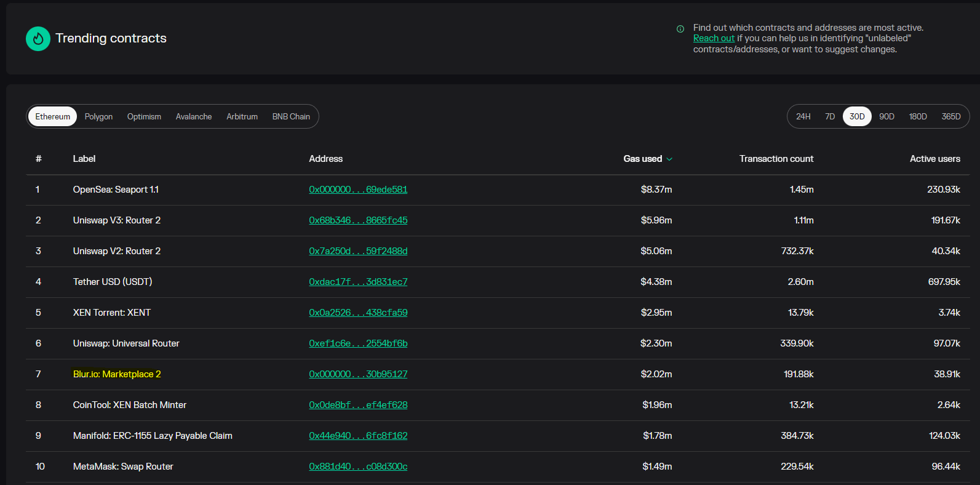
Task: Switch to the Polygon chain tab
Action: (98, 116)
